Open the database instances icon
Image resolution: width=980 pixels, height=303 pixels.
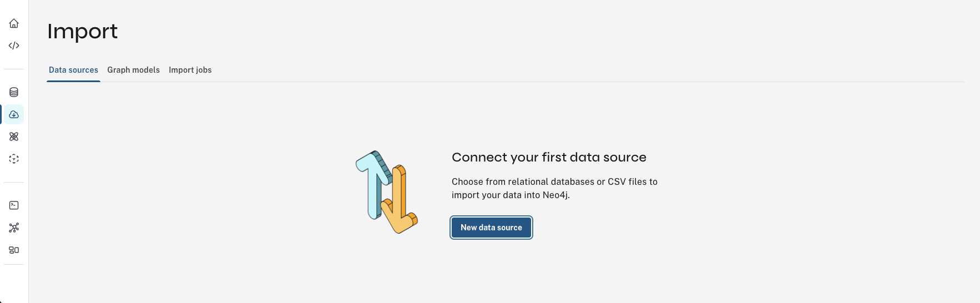(14, 92)
